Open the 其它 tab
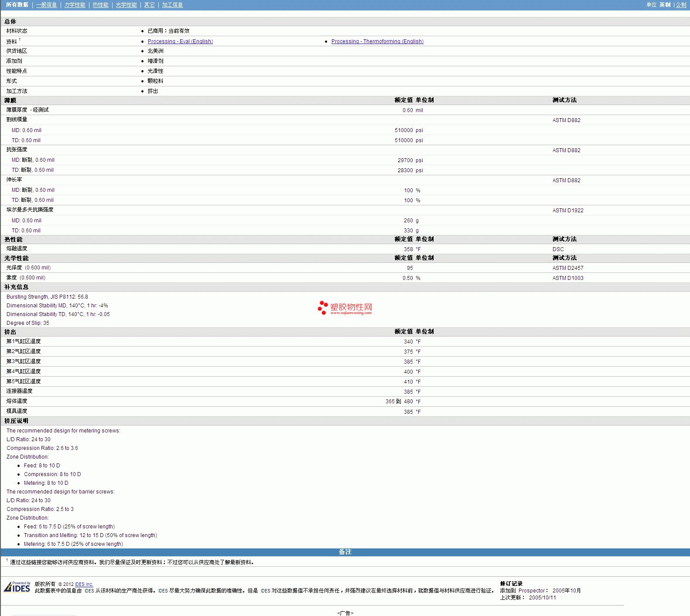The image size is (690, 616). pyautogui.click(x=149, y=5)
